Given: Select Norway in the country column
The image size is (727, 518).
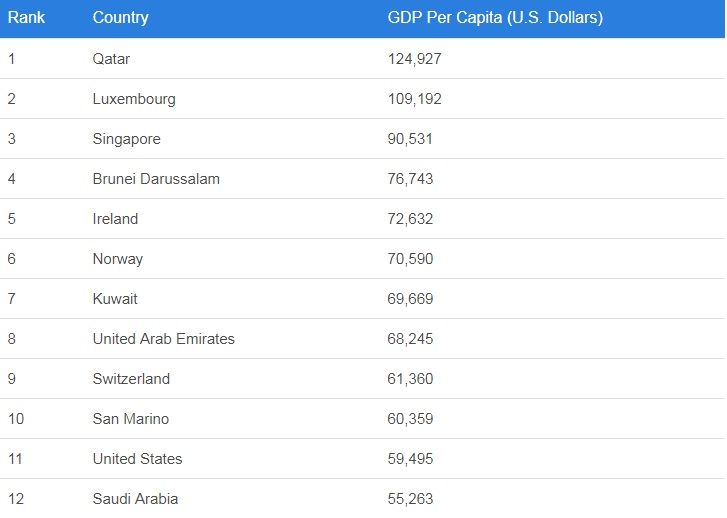Looking at the screenshot, I should (x=118, y=259).
